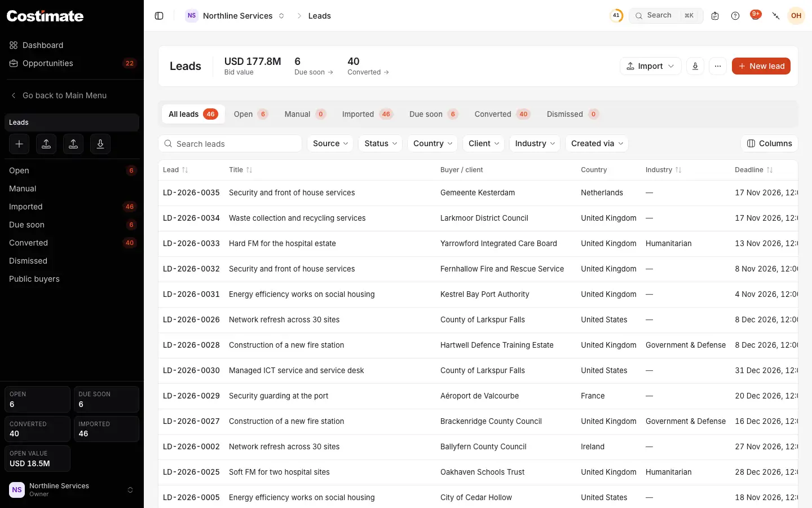Click the collapse arrows icon in top bar
Image resolution: width=812 pixels, height=508 pixels.
(x=776, y=16)
